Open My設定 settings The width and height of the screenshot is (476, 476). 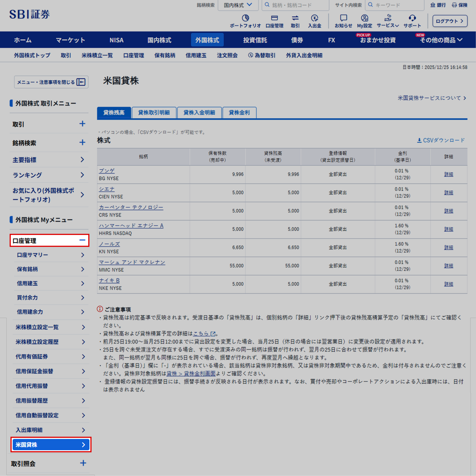tap(364, 21)
